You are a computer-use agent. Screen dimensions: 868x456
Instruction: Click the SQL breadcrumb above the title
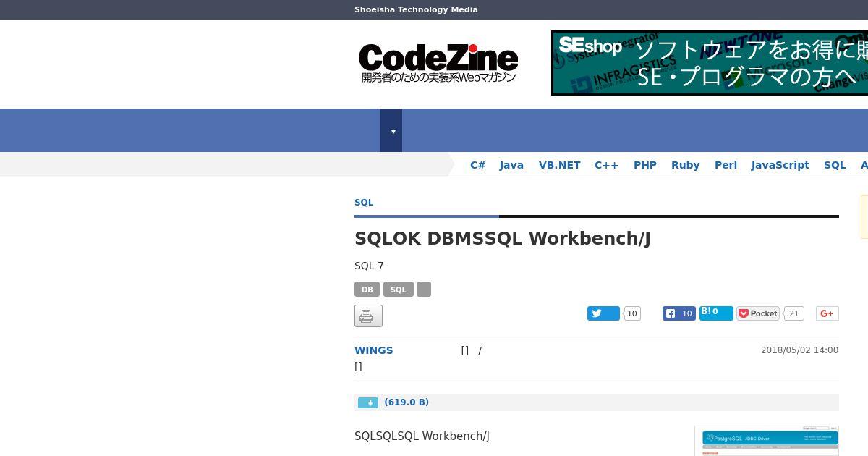point(364,203)
